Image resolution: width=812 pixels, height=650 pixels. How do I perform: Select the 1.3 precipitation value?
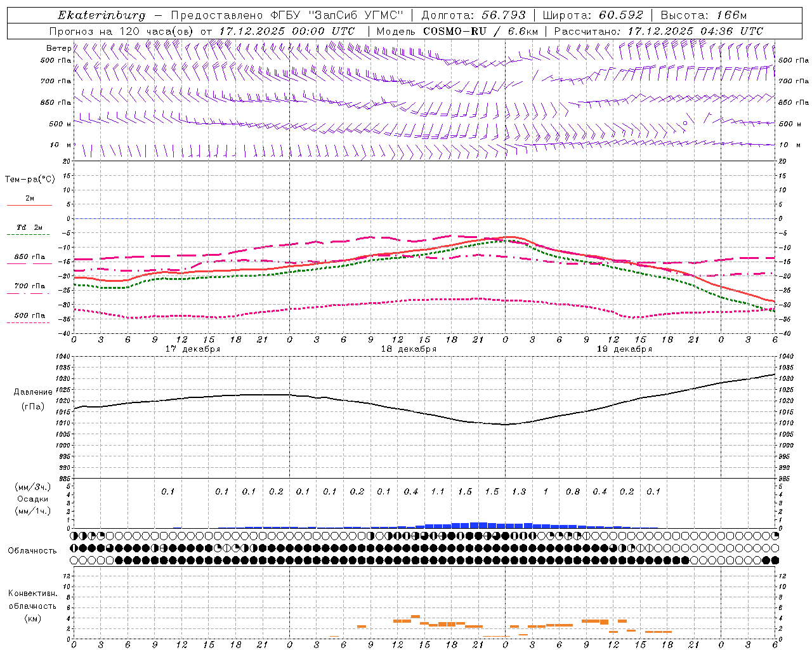pos(519,492)
